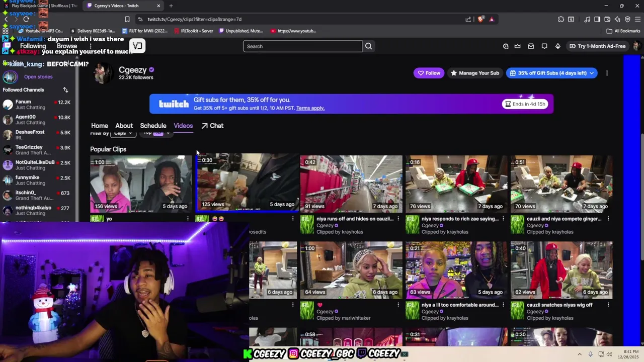
Task: Open the IRLToolkit Server bookmark
Action: (193, 31)
